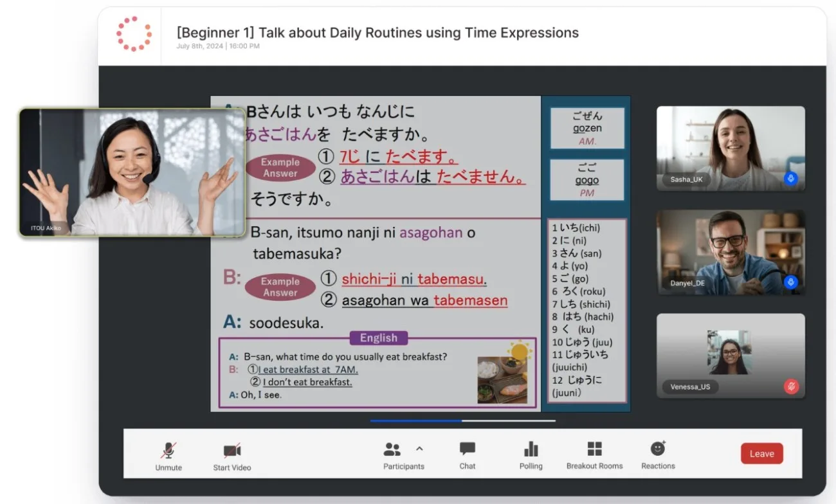
Task: Leave the meeting using the red button
Action: [761, 453]
